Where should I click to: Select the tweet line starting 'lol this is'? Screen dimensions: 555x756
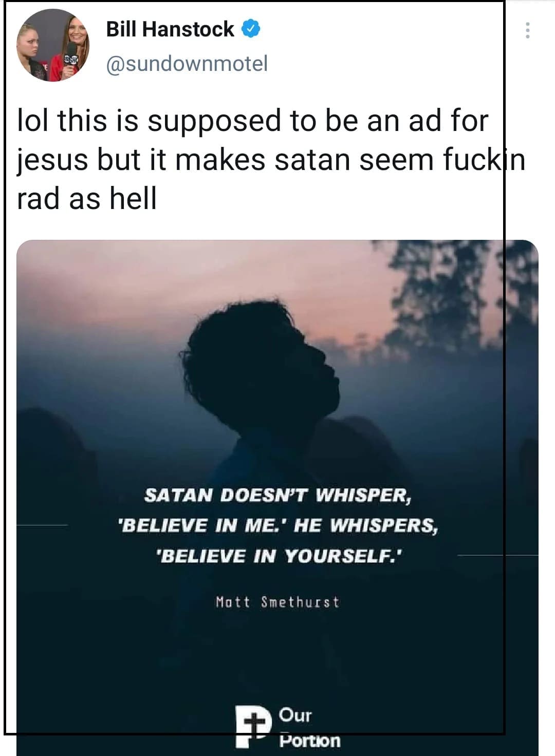pyautogui.click(x=252, y=121)
